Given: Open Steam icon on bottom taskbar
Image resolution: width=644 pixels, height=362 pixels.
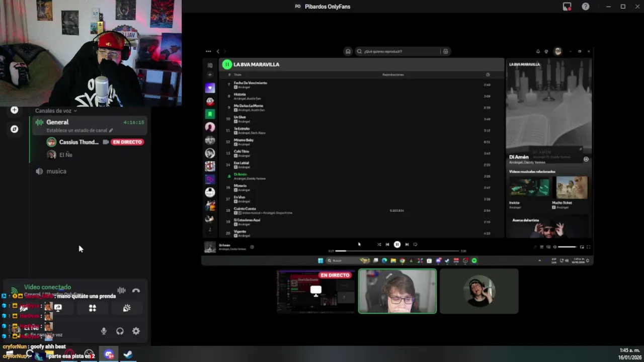Looking at the screenshot, I should (x=128, y=354).
